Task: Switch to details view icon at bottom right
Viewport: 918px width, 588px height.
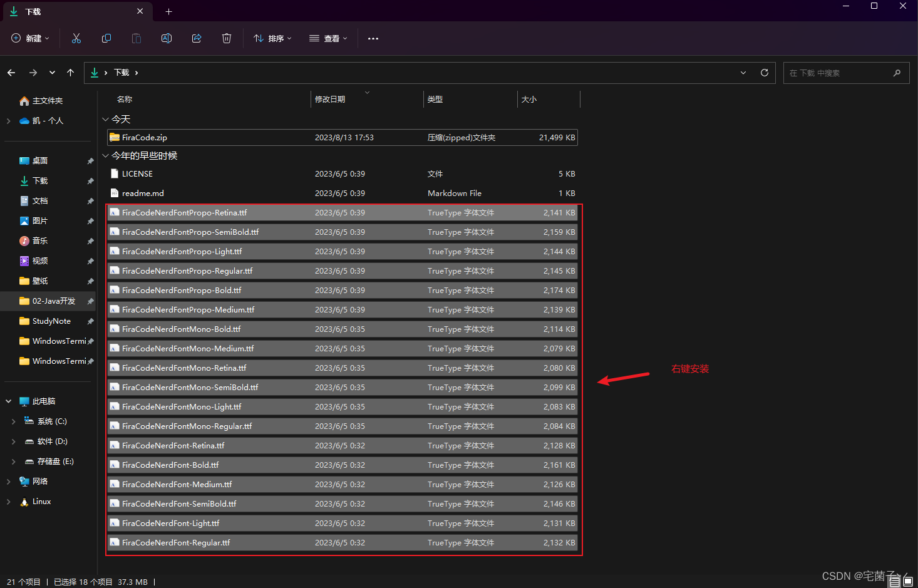Action: point(895,581)
